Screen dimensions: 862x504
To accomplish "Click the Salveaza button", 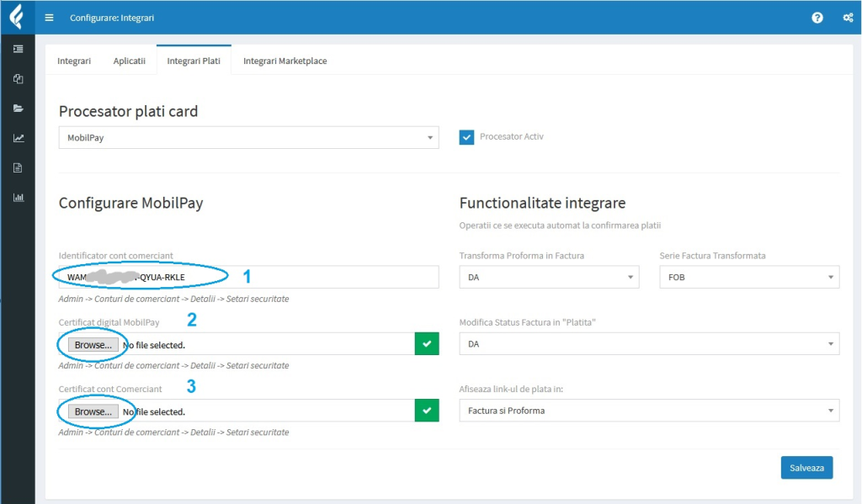I will (806, 468).
